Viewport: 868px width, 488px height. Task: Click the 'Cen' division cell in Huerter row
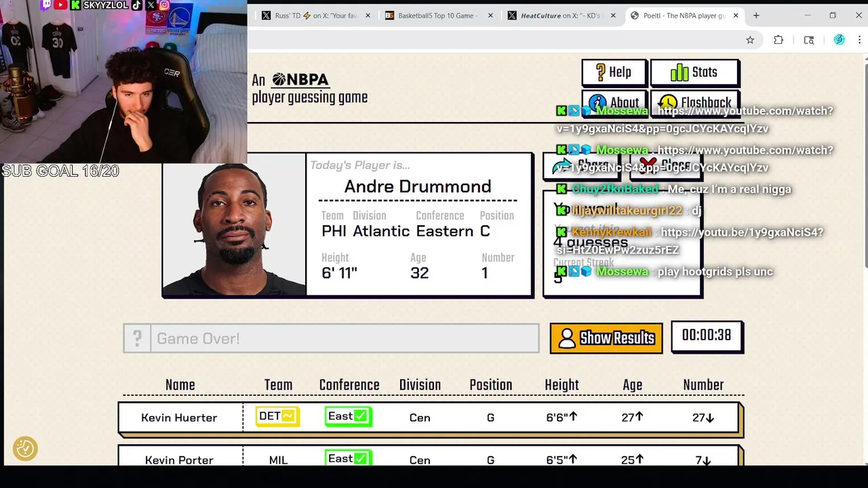(420, 418)
